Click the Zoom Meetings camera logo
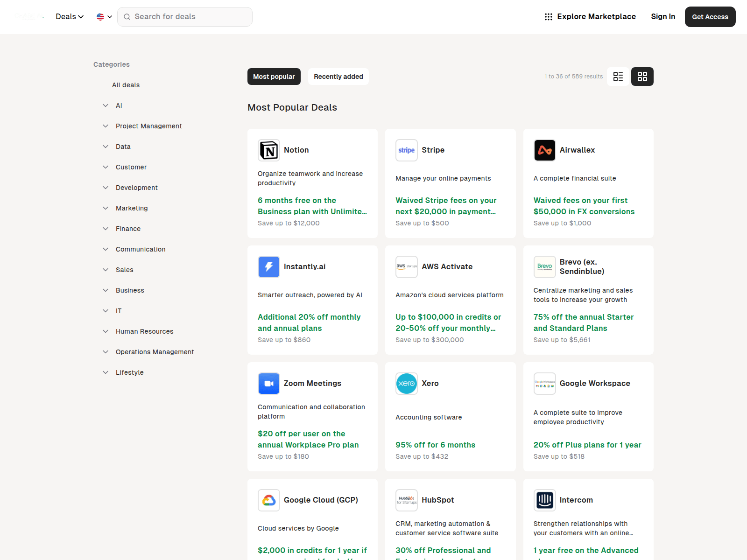Screen dimensions: 747x560 pos(269,384)
